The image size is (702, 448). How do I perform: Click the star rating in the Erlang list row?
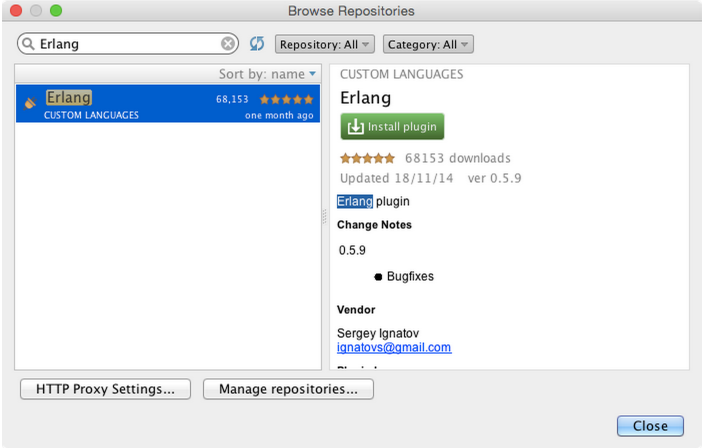[286, 99]
